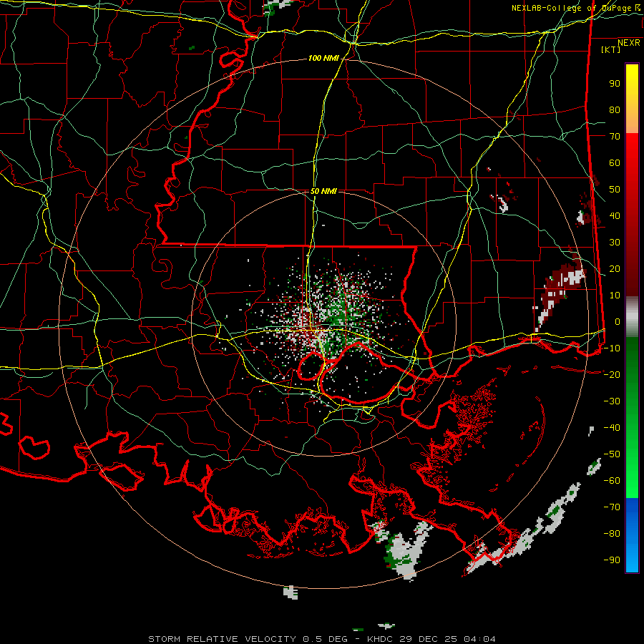Click the KT units label
Screen dimensions: 644x644
click(611, 49)
